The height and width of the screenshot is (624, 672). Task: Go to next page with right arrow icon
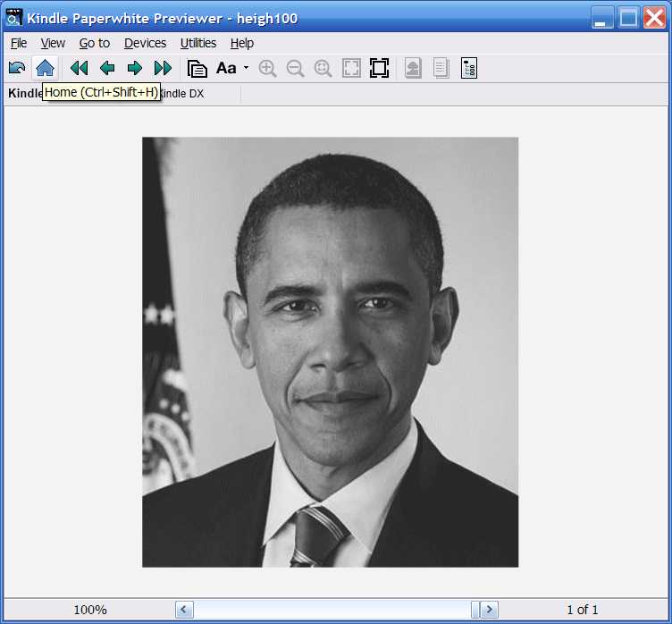point(135,68)
